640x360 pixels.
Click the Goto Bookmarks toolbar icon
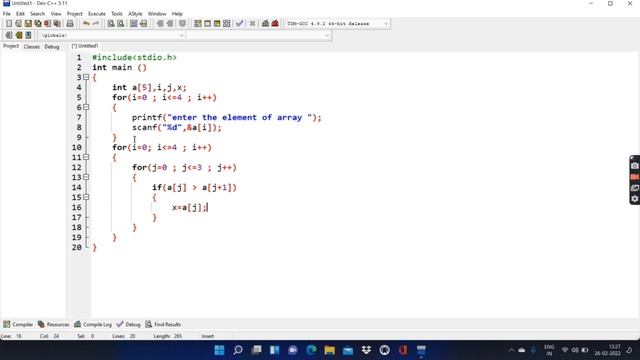(28, 35)
